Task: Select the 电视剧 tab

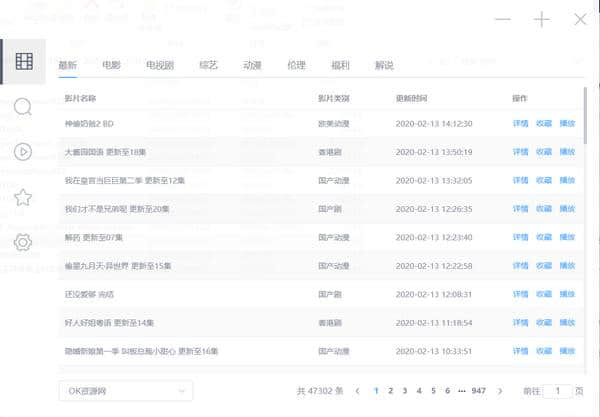Action: coord(160,66)
